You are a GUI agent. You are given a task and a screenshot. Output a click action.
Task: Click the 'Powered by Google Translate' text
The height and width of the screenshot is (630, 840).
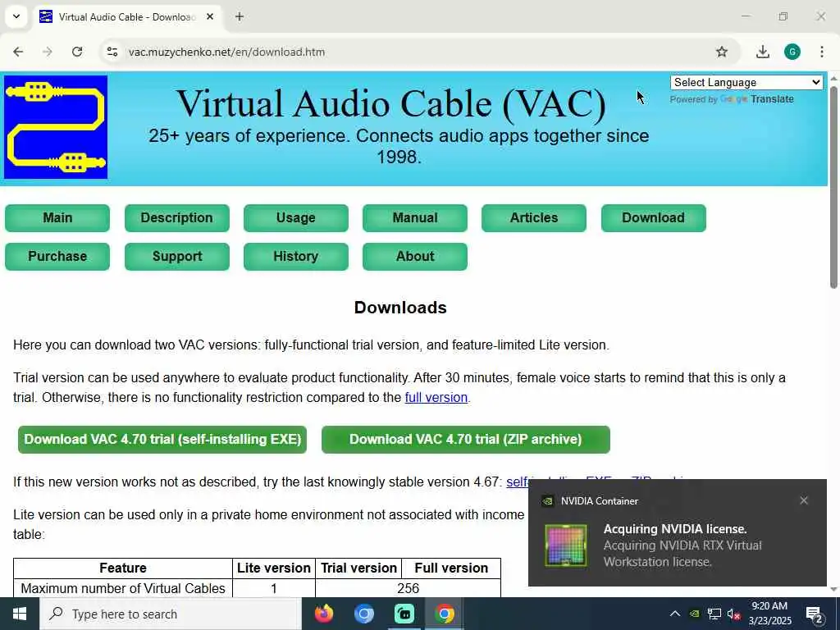click(731, 99)
